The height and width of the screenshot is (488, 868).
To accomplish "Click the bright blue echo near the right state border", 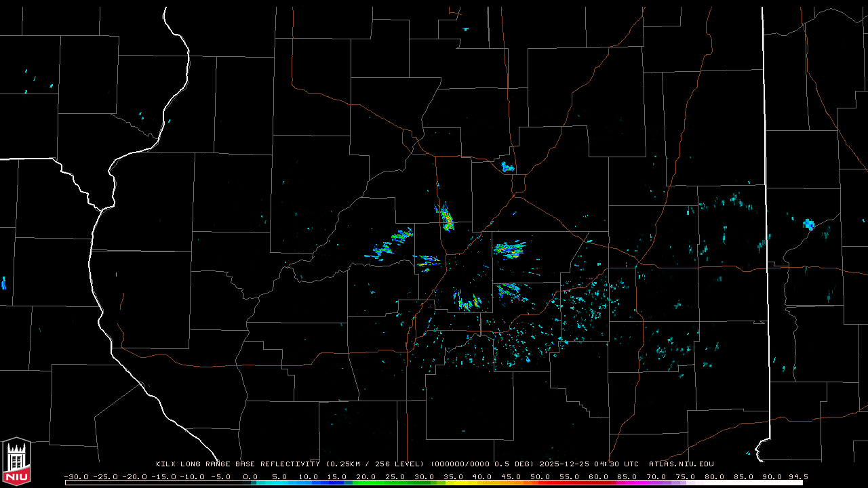I will 808,224.
